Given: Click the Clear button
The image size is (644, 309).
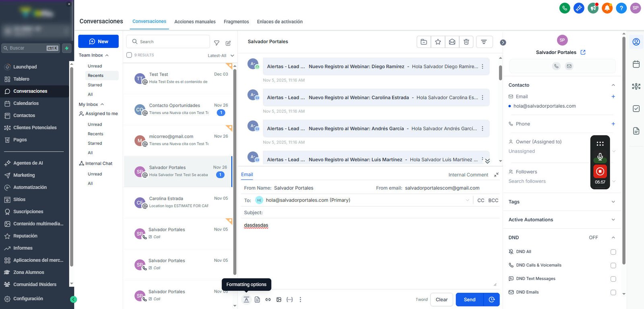Looking at the screenshot, I should click(442, 299).
